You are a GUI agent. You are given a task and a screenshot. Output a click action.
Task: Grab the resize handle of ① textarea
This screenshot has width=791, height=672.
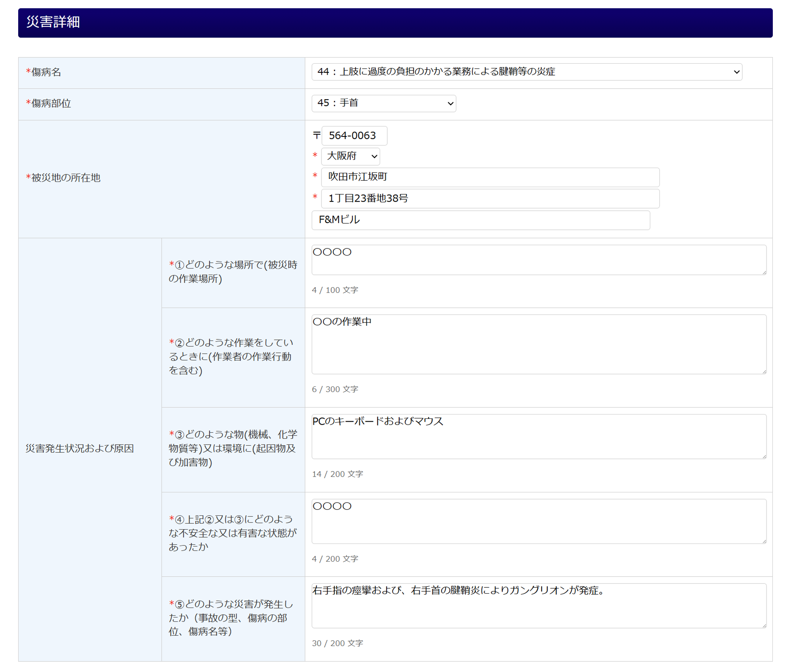click(764, 272)
